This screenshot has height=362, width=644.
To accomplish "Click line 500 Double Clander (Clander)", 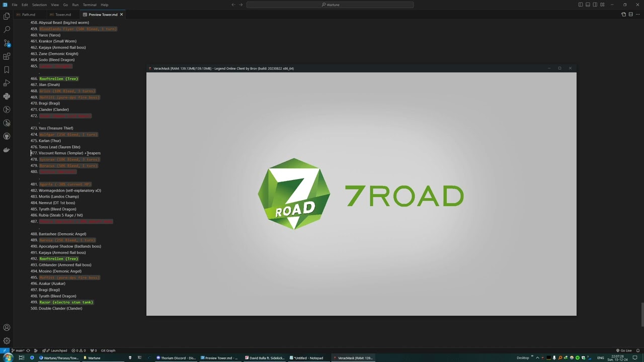I will click(x=60, y=308).
